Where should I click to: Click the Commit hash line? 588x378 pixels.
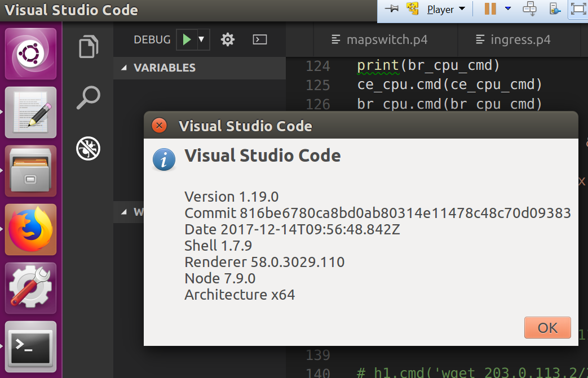coord(378,213)
